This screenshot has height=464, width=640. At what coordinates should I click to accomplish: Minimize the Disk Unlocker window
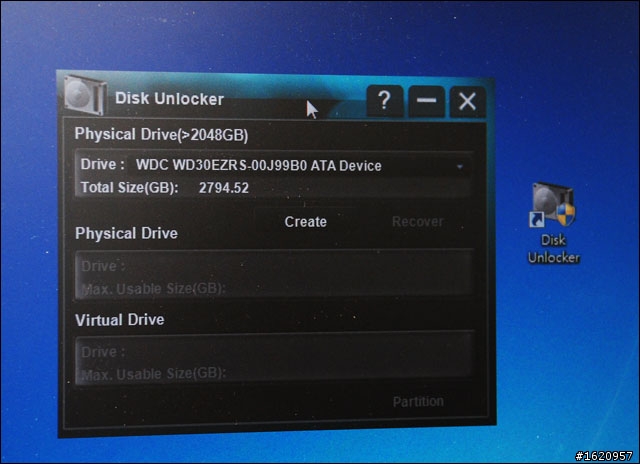(x=427, y=101)
